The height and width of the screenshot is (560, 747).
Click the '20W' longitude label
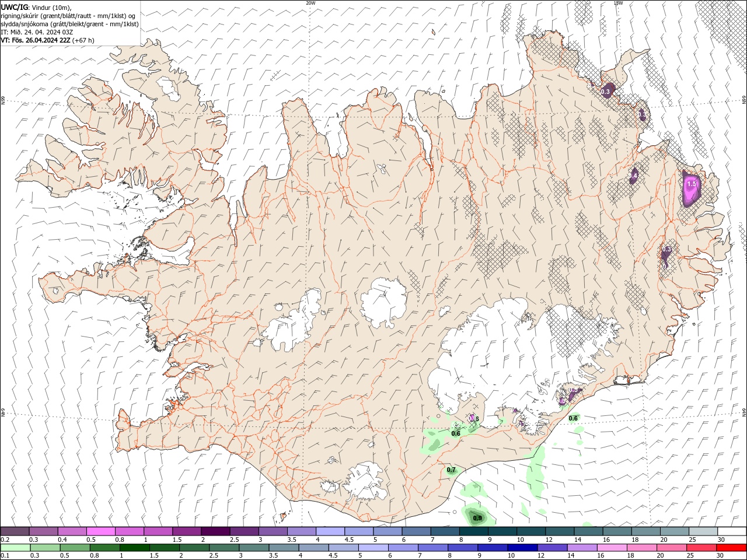click(x=310, y=3)
